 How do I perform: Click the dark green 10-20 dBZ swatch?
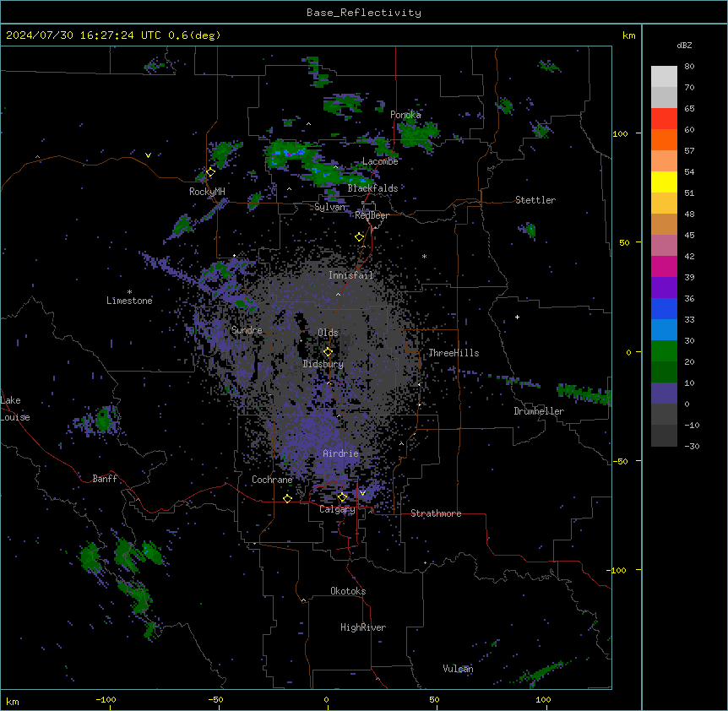664,372
